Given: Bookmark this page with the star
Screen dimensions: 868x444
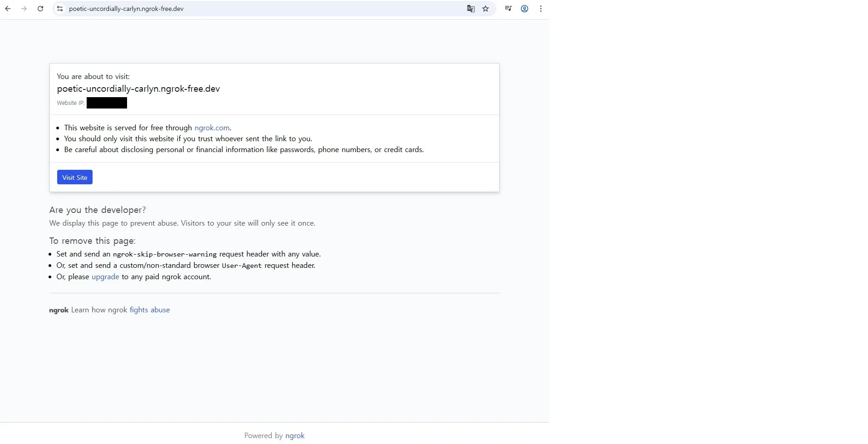Looking at the screenshot, I should (x=485, y=9).
